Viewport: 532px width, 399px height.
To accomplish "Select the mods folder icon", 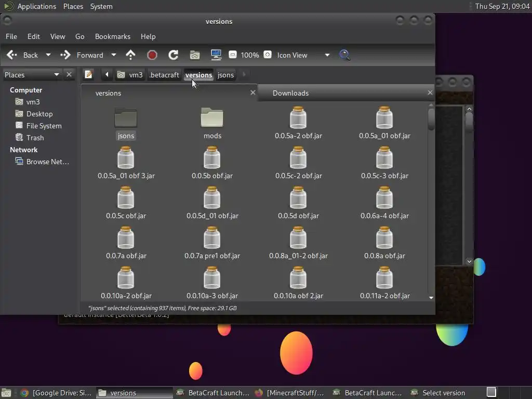I will pyautogui.click(x=212, y=118).
